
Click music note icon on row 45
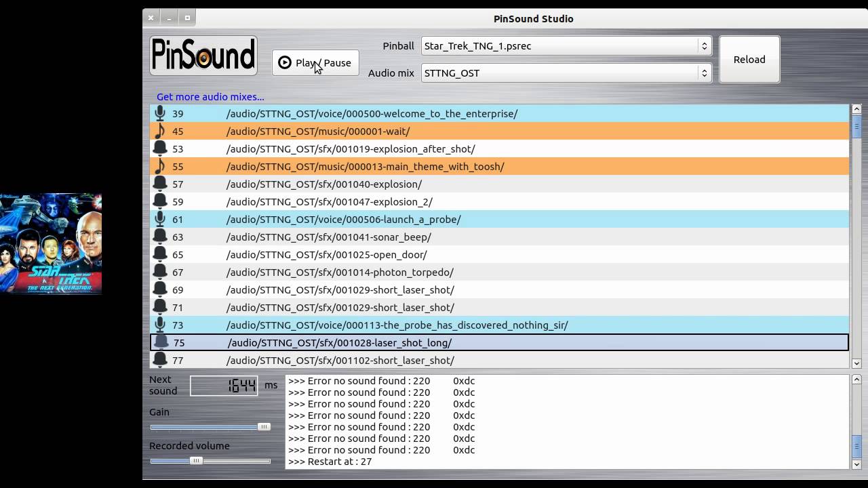click(160, 131)
